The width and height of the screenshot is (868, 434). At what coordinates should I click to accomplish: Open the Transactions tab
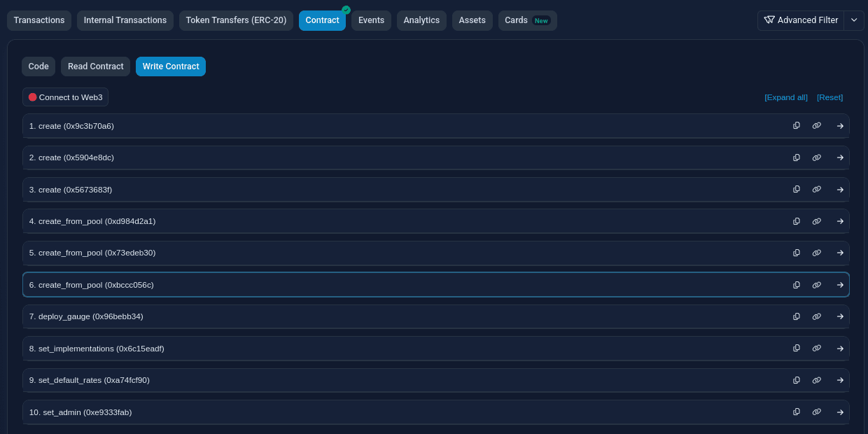click(39, 20)
